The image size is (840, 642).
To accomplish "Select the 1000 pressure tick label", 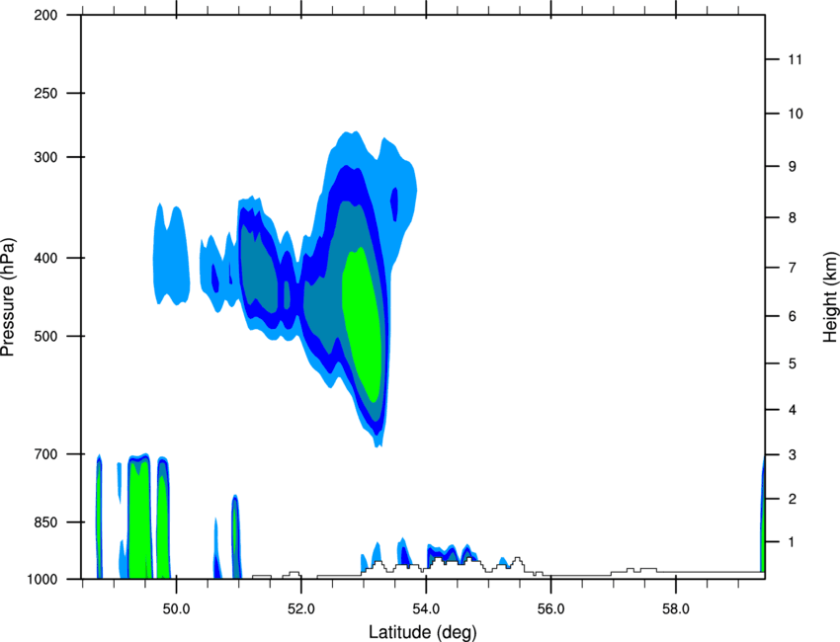I will click(42, 580).
